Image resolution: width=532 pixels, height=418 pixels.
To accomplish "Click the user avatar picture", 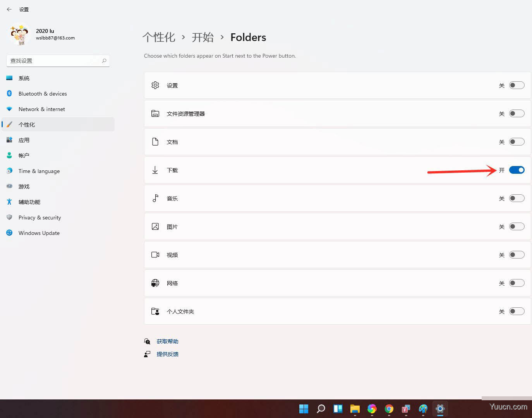I will [x=20, y=35].
